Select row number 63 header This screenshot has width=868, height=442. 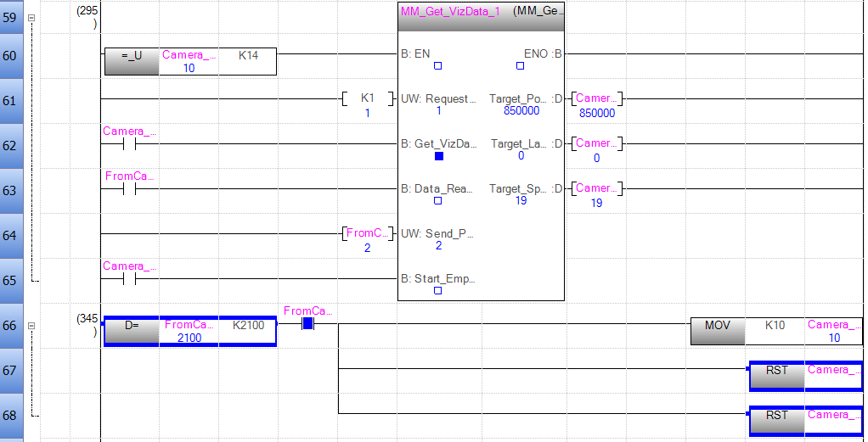(10, 190)
